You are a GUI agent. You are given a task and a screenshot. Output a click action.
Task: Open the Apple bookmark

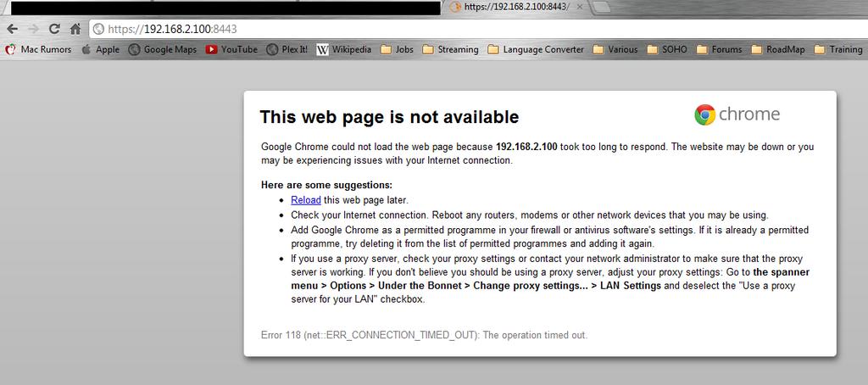click(100, 49)
